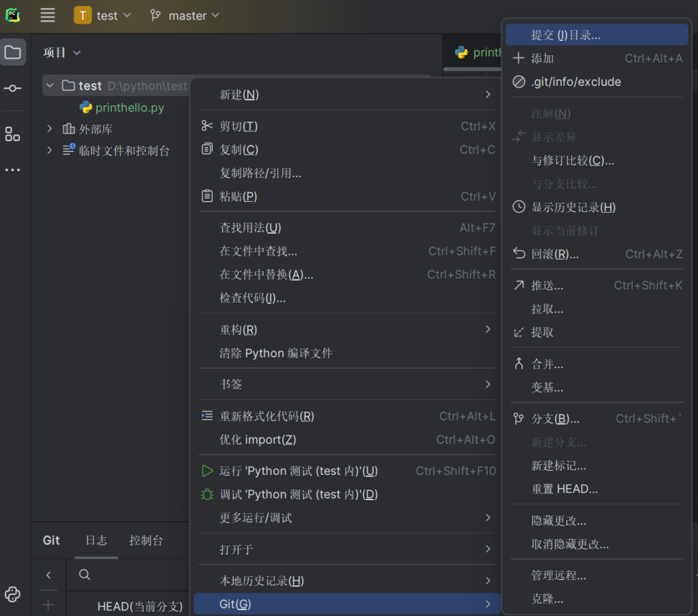Expand the 临时文件和控制台 node
Viewport: 698px width, 616px height.
point(49,151)
